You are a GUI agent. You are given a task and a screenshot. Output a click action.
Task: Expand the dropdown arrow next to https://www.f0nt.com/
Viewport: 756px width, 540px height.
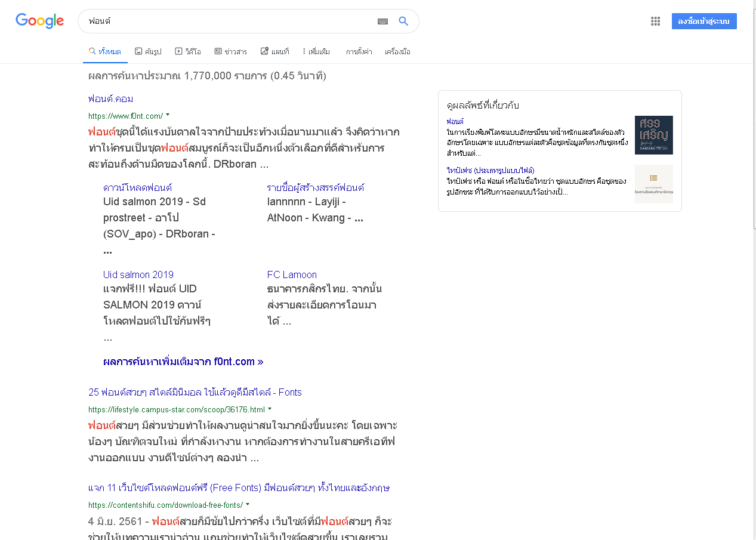click(x=168, y=114)
